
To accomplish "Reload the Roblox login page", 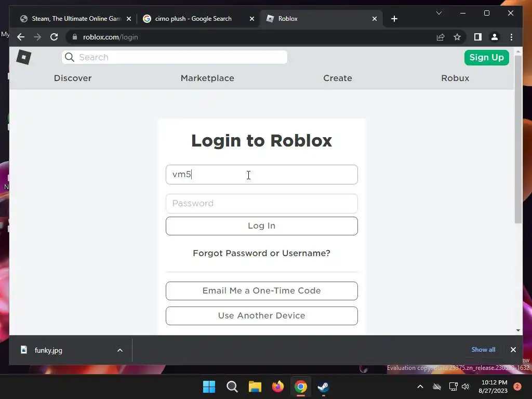I will [54, 37].
